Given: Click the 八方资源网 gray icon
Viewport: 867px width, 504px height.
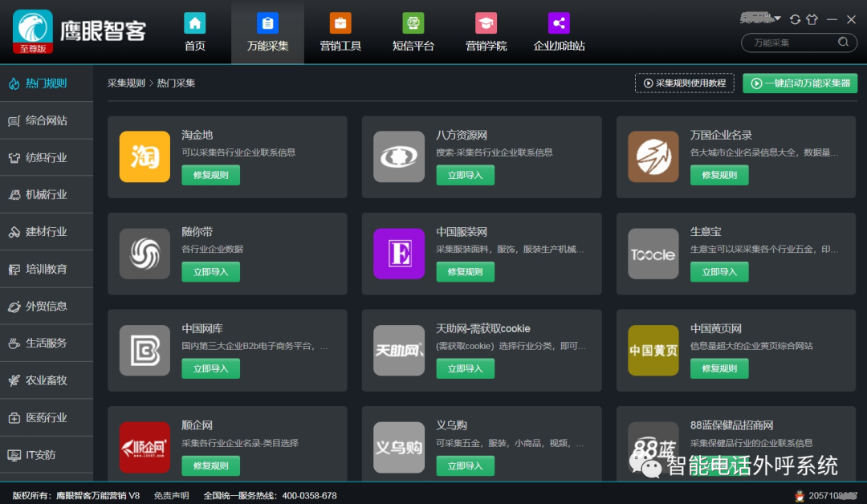Looking at the screenshot, I should pos(399,156).
